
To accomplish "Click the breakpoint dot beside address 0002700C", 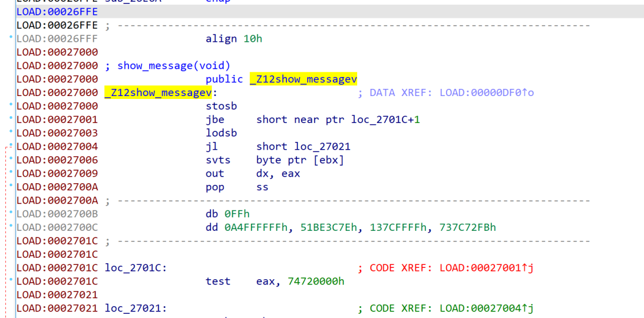I will pos(11,226).
